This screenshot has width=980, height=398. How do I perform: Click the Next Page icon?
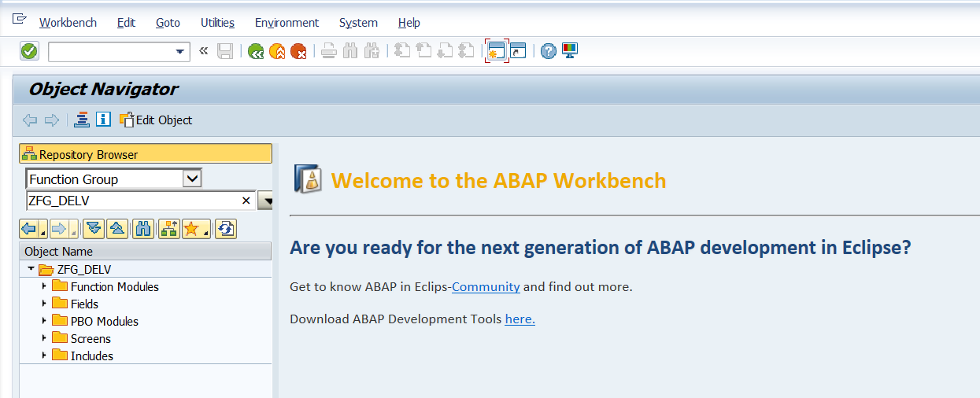pos(445,51)
